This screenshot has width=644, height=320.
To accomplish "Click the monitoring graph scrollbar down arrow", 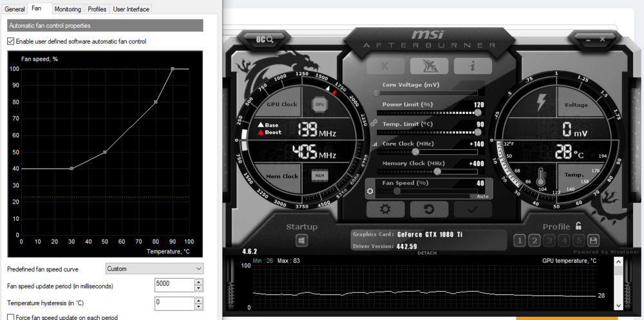I will tap(618, 306).
